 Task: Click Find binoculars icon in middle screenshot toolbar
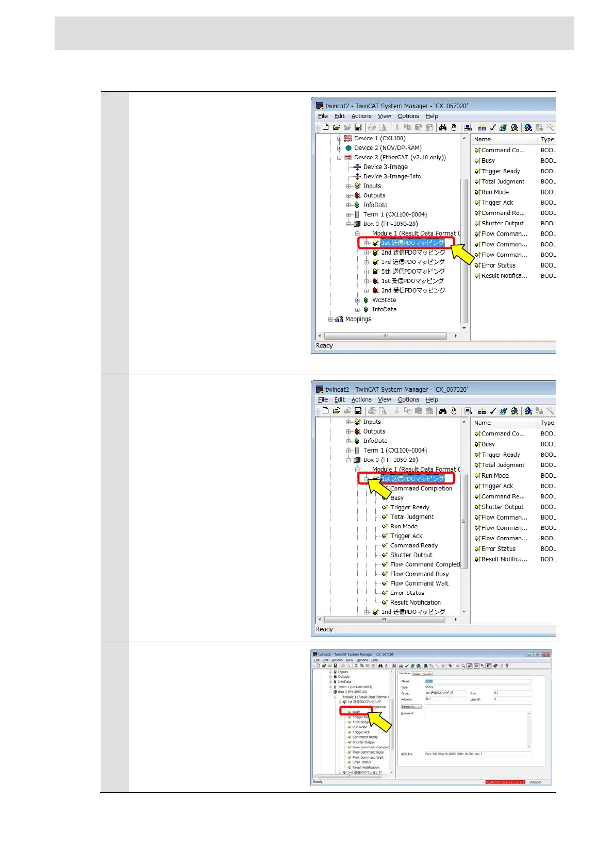click(443, 411)
